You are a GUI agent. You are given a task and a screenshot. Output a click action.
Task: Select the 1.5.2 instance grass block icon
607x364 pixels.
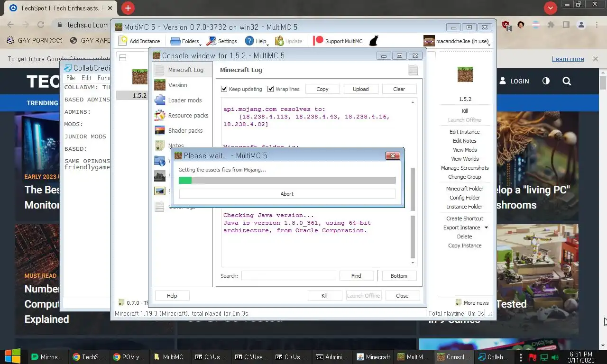(x=139, y=76)
